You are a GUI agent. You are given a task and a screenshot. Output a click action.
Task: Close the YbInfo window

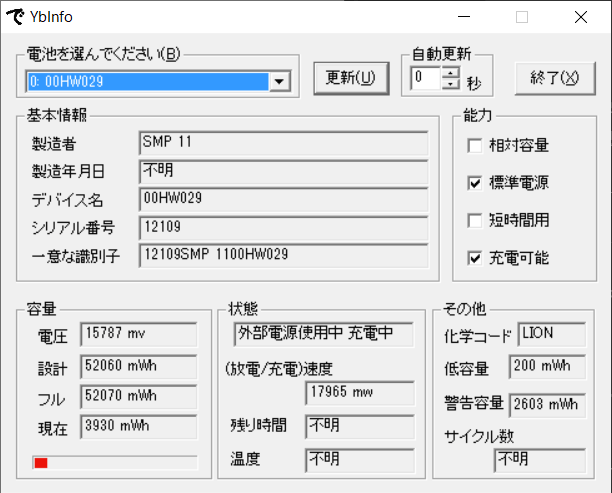click(x=580, y=17)
